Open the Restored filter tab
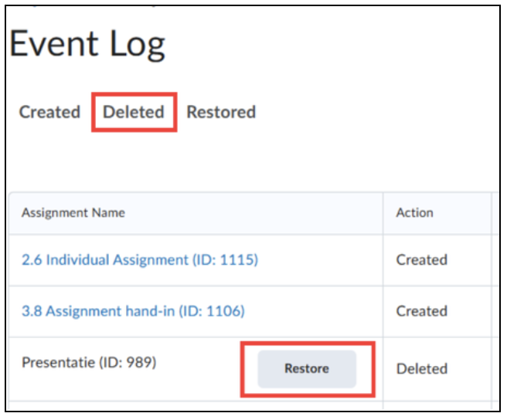 pyautogui.click(x=221, y=112)
